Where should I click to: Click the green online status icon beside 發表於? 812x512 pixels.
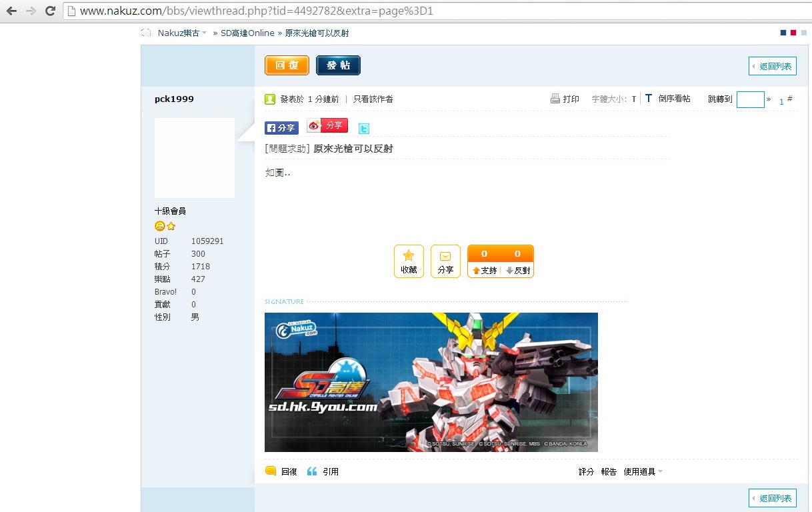coord(270,99)
